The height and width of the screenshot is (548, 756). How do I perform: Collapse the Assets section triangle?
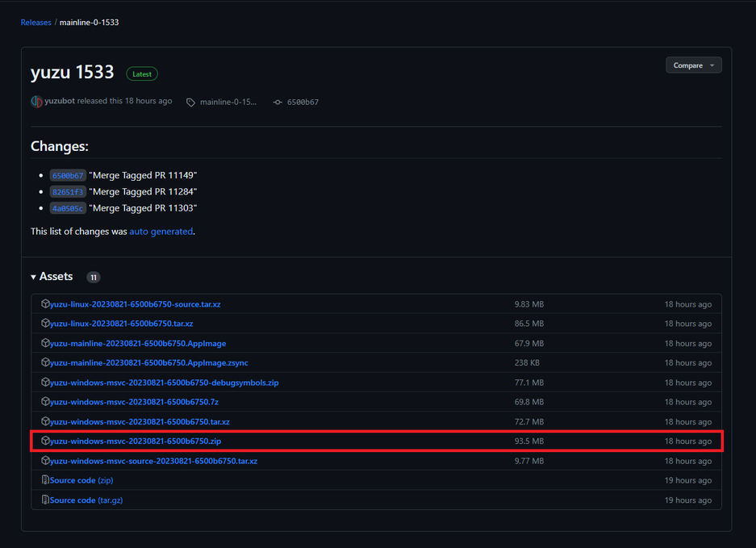click(33, 277)
